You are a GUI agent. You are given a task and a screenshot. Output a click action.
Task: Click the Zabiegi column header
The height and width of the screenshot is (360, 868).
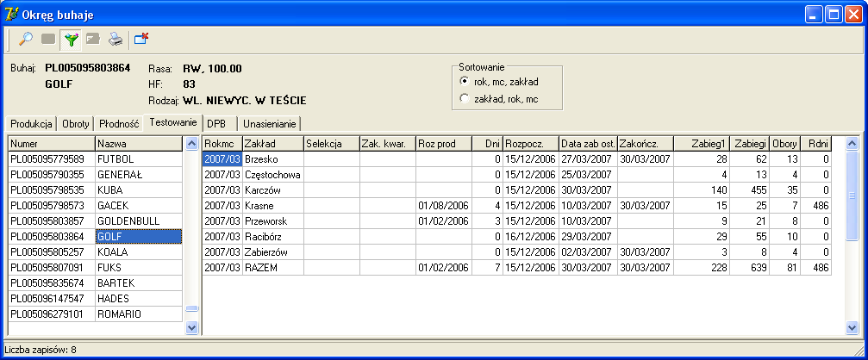[750, 144]
